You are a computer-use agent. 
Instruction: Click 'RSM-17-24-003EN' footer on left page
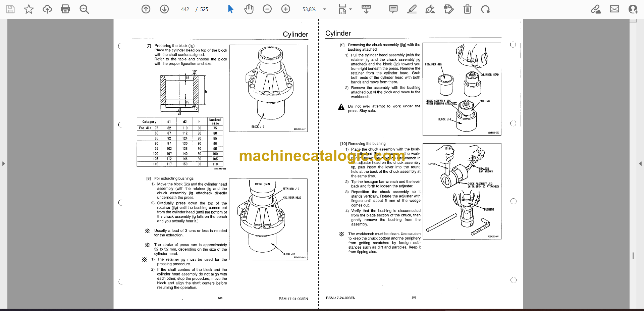[293, 299]
